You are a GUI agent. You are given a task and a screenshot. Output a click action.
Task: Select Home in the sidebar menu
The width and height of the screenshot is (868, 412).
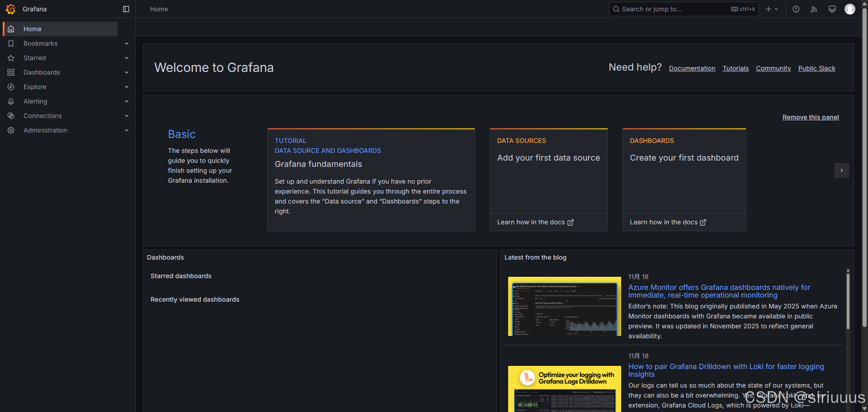[x=61, y=29]
